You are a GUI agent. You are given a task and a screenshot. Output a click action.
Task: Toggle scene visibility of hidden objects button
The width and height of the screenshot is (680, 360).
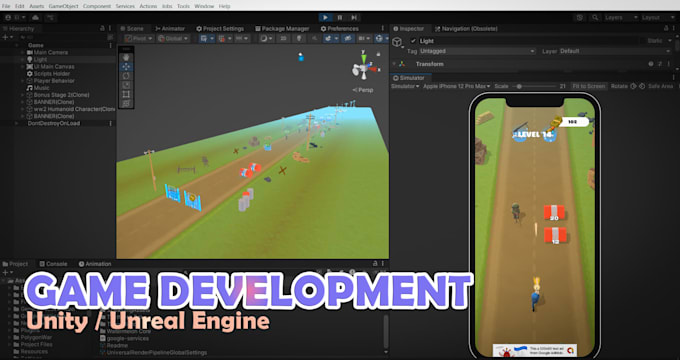click(x=347, y=38)
